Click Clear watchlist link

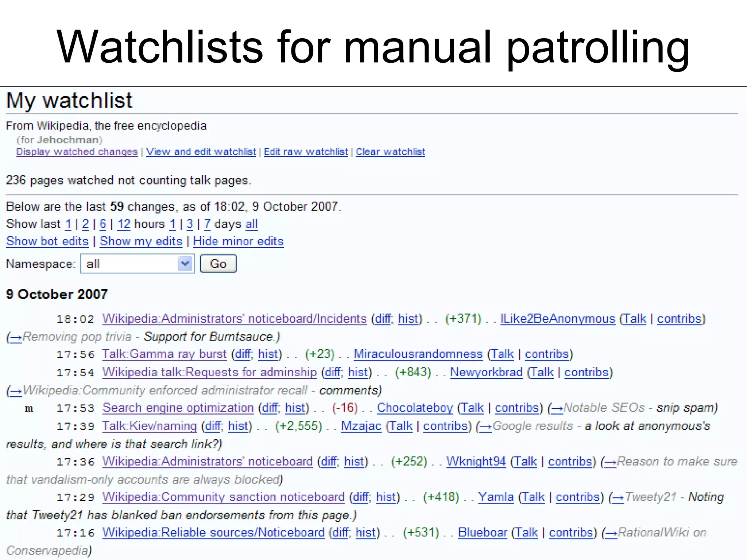(391, 152)
